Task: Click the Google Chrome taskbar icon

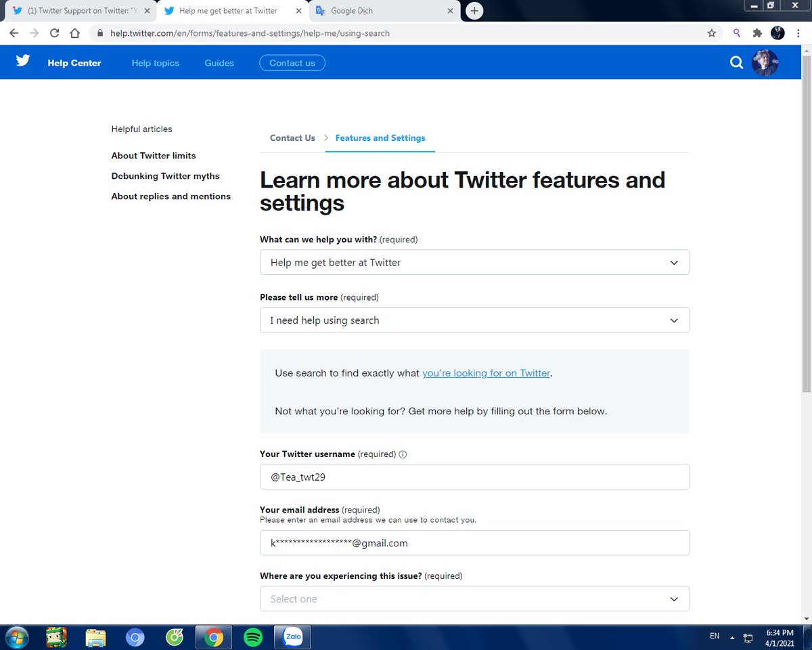Action: (214, 637)
